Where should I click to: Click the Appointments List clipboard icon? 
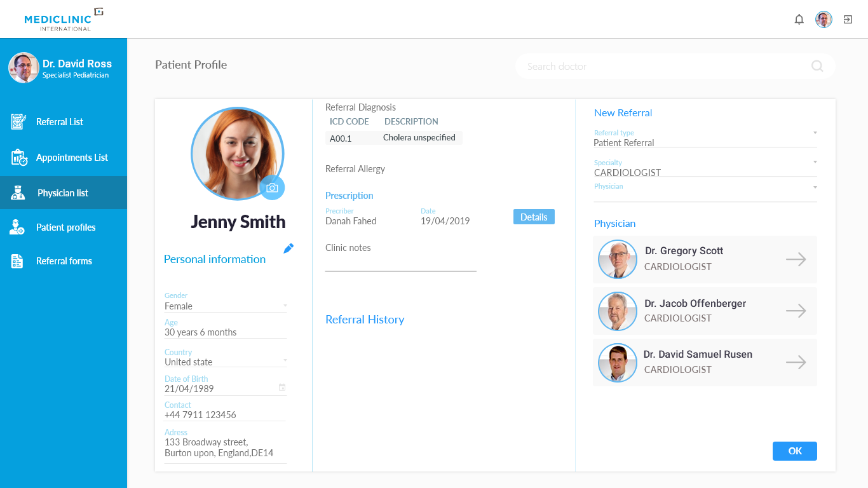click(19, 158)
